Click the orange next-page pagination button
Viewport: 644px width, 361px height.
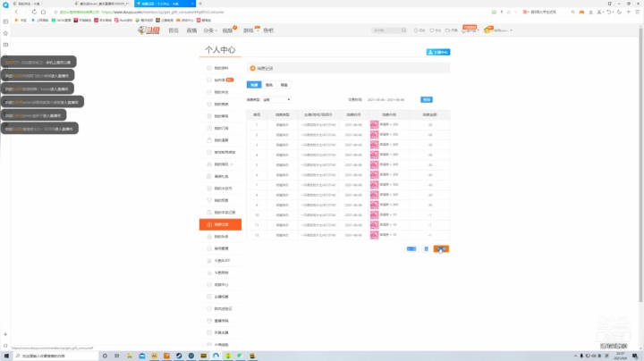[x=441, y=249]
